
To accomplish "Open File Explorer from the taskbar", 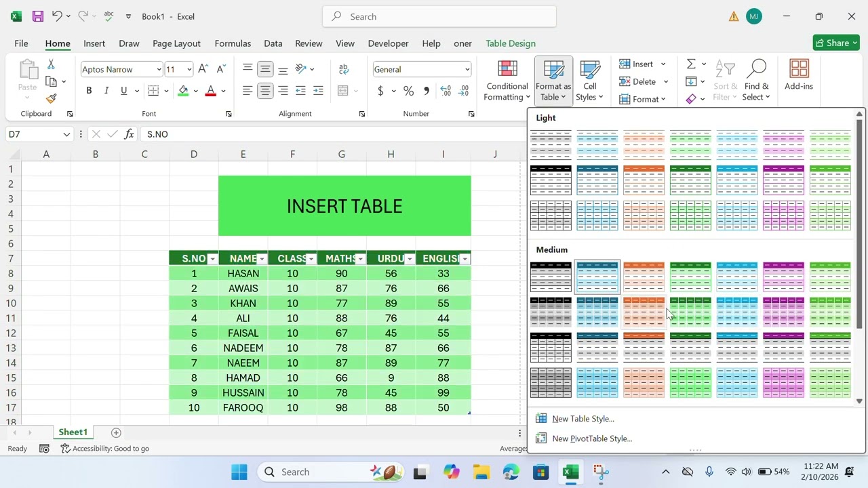I will coord(481,472).
